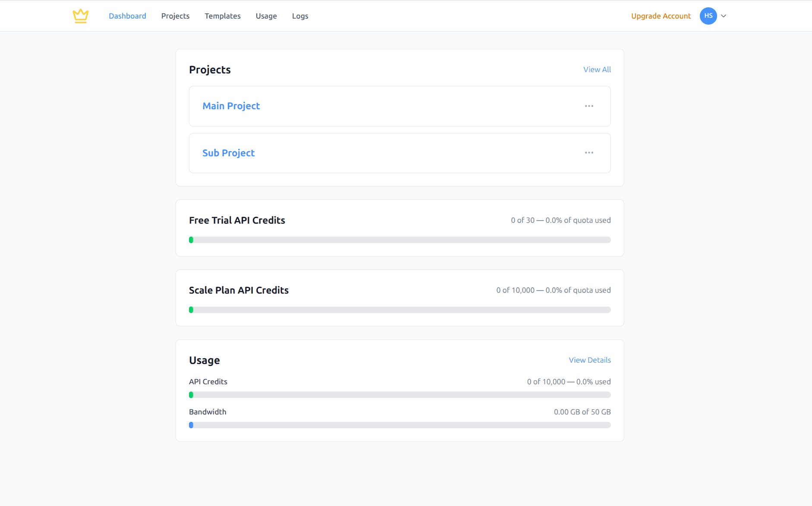Screen dimensions: 812x506
Task: Click View Details in Usage section
Action: 589,360
